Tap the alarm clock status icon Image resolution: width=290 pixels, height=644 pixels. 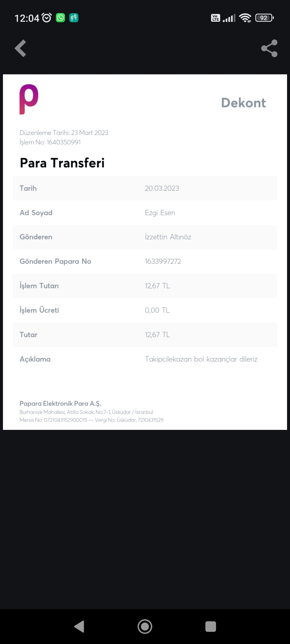click(x=47, y=18)
